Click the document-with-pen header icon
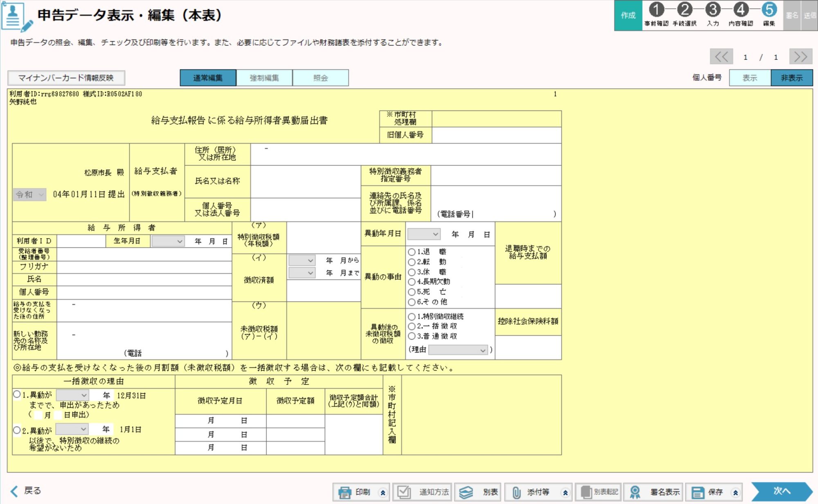 (x=16, y=17)
